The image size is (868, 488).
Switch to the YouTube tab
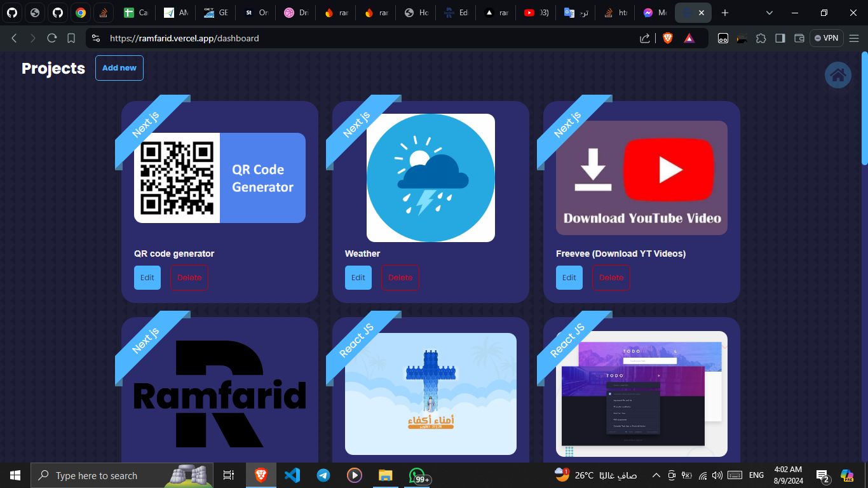coord(535,13)
